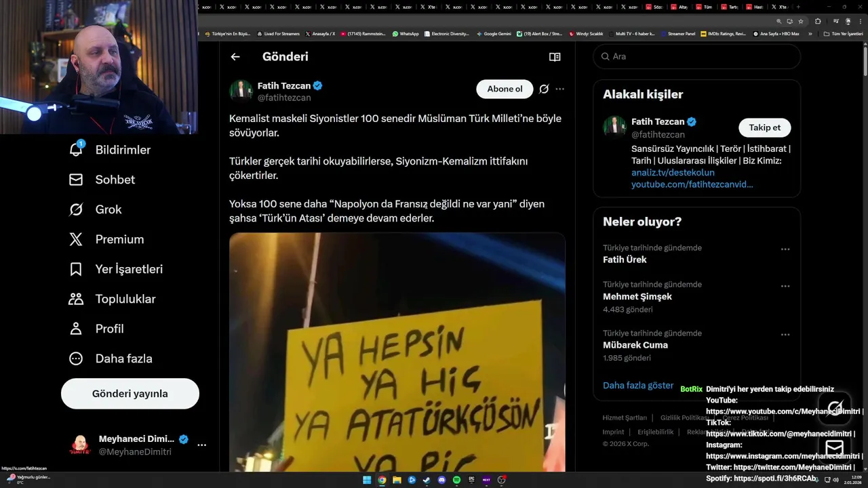Switch to the Sözc browser tab
Screen dimensions: 868x488
click(x=654, y=7)
